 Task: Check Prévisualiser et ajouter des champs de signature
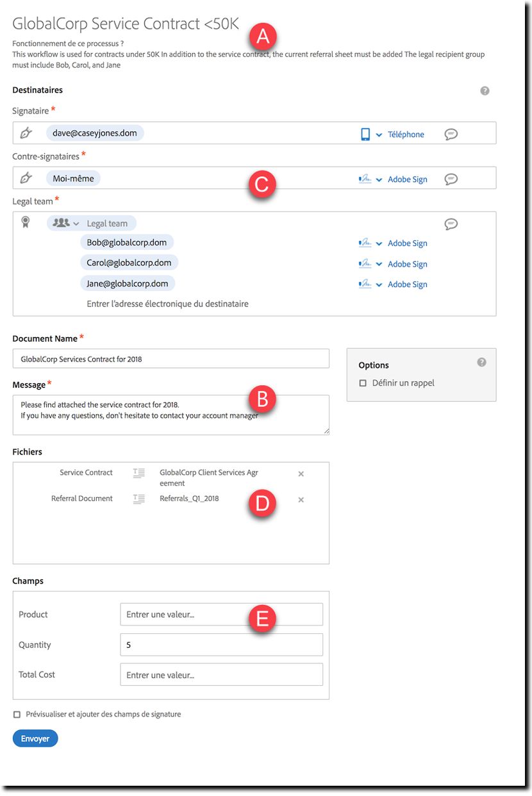pos(17,714)
